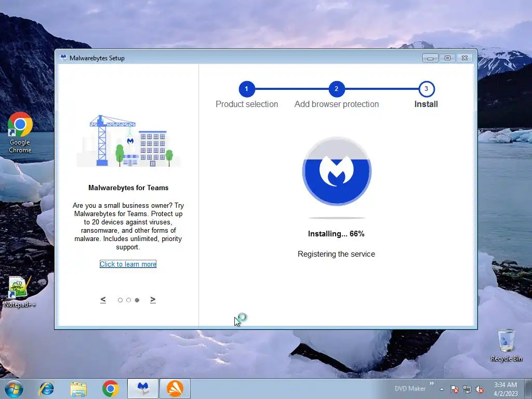Click the Add browser protection step label
The width and height of the screenshot is (532, 399).
(x=337, y=104)
